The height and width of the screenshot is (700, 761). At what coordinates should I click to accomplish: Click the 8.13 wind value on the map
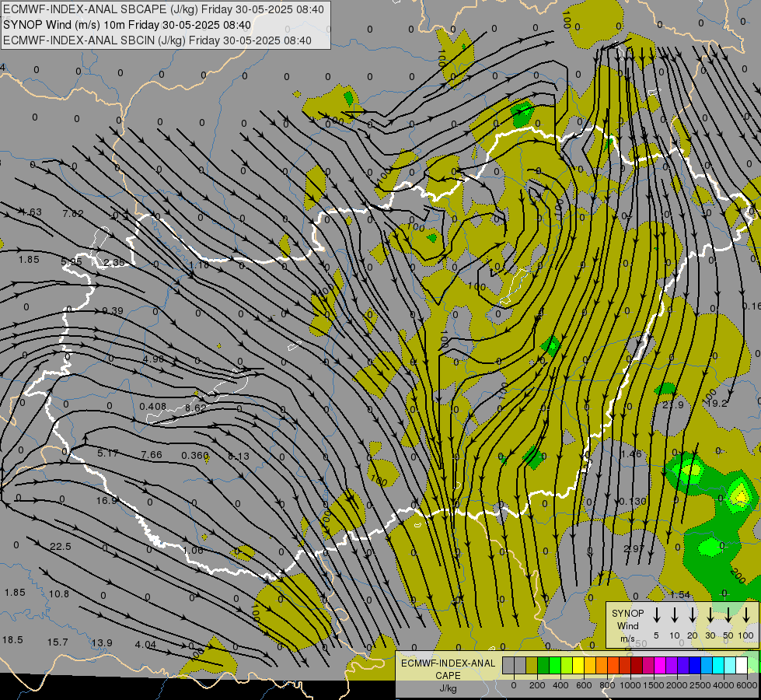pyautogui.click(x=239, y=456)
